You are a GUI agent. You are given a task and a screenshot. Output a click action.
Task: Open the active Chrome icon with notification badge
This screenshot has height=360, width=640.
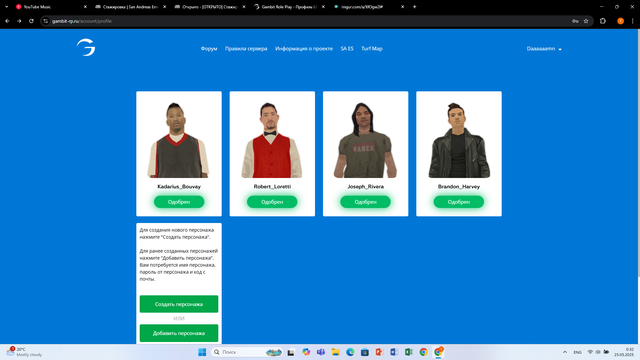point(438,351)
